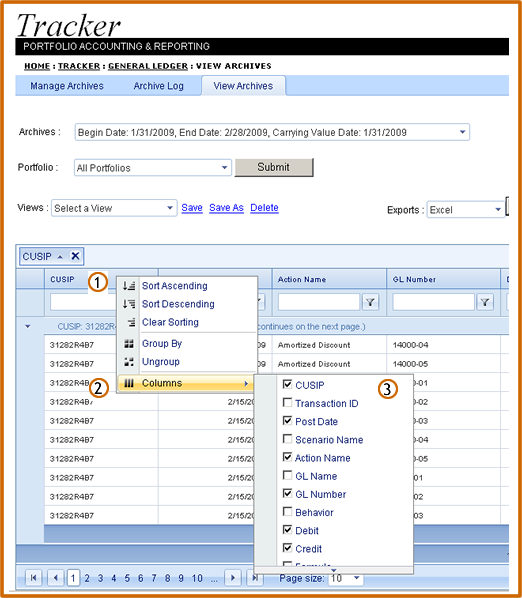Screen dimensions: 522x598
Task: Open the HOME breadcrumb link
Action: pyautogui.click(x=37, y=66)
